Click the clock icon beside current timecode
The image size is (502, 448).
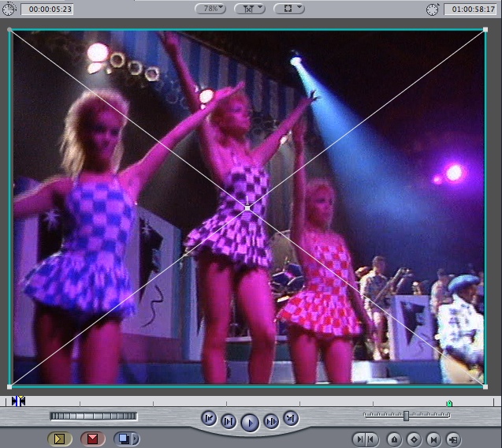tap(433, 9)
